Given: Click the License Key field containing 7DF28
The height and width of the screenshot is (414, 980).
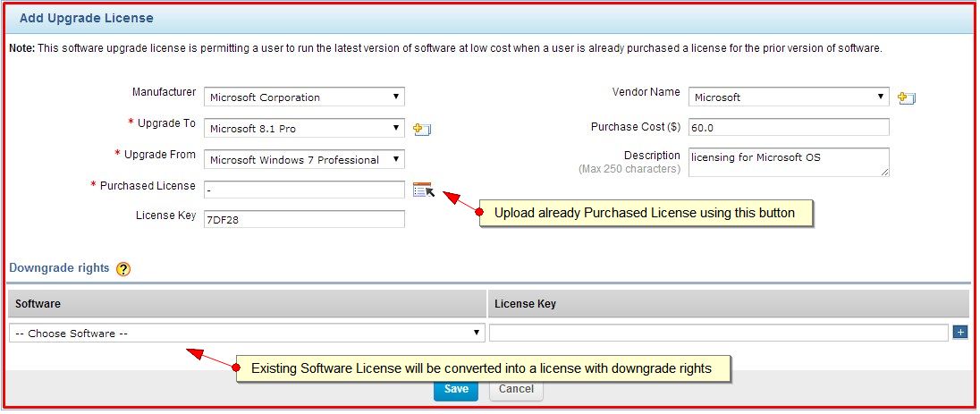Looking at the screenshot, I should pyautogui.click(x=304, y=219).
